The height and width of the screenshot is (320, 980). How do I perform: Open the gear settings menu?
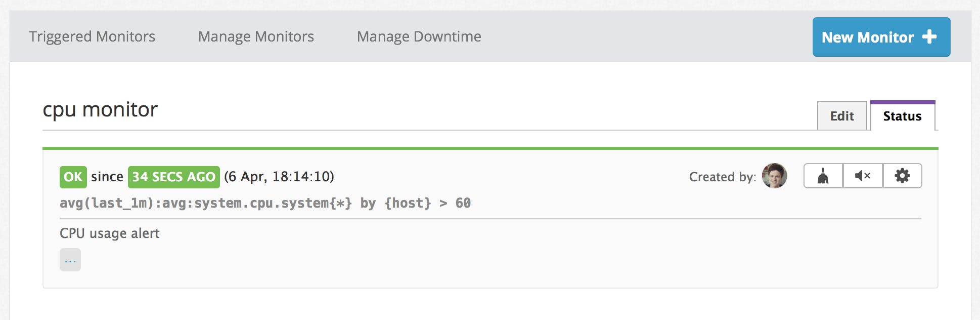pos(902,176)
